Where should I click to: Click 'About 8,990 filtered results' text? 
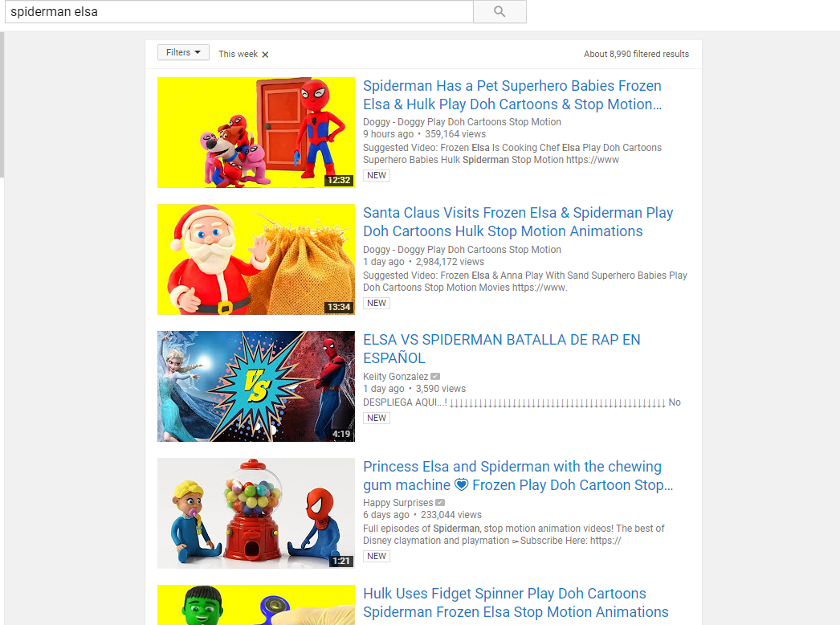637,54
